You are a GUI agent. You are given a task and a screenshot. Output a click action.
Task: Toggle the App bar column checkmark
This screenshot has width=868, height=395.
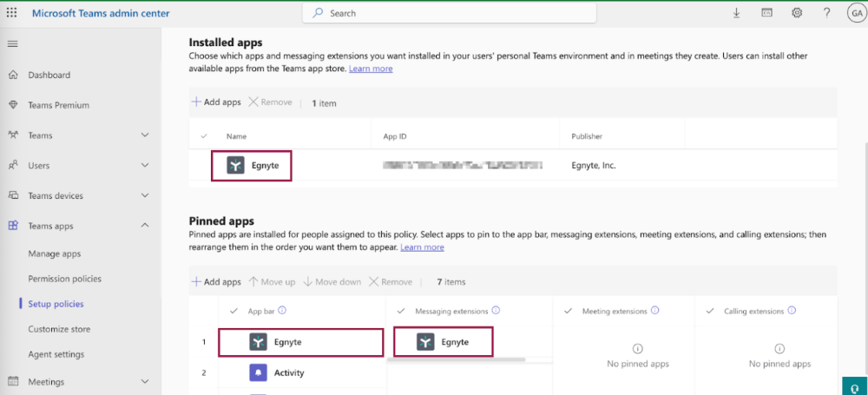pos(234,311)
